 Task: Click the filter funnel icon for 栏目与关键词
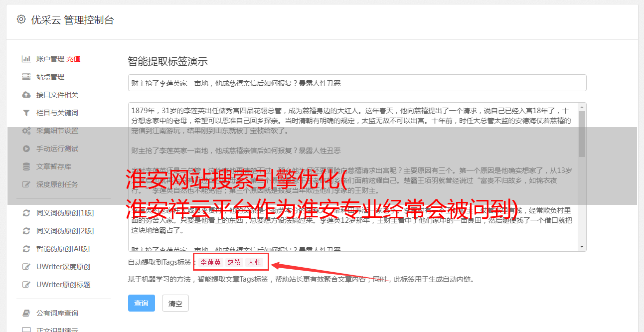click(x=26, y=113)
